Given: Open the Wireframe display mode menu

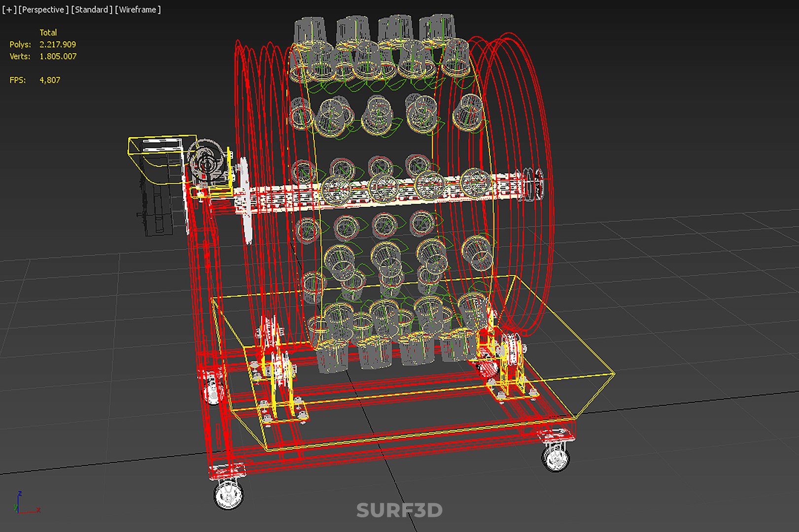Looking at the screenshot, I should (138, 9).
